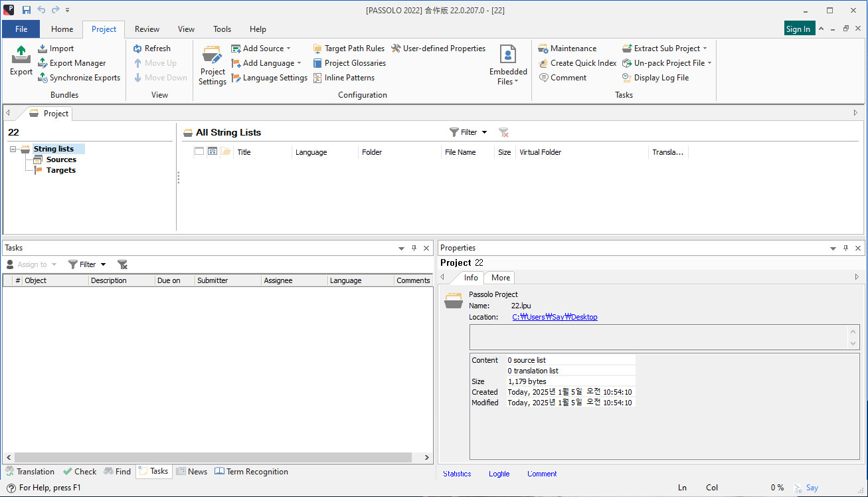Switch to the Tools ribbon tab
868x497 pixels.
(x=222, y=29)
